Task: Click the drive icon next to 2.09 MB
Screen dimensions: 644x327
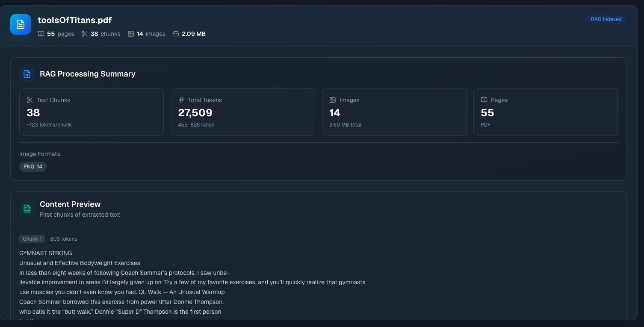Action: pos(176,34)
